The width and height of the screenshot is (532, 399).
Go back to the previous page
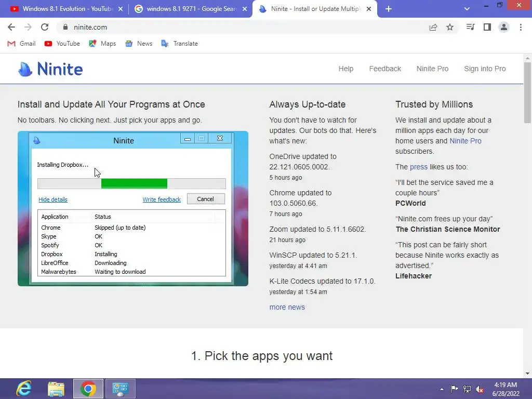click(x=11, y=27)
